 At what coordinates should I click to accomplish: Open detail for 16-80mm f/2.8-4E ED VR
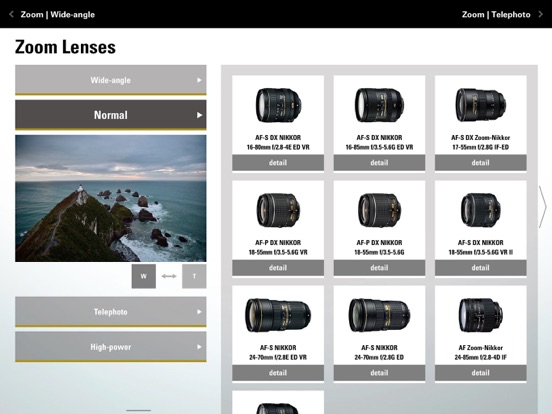[x=278, y=163]
